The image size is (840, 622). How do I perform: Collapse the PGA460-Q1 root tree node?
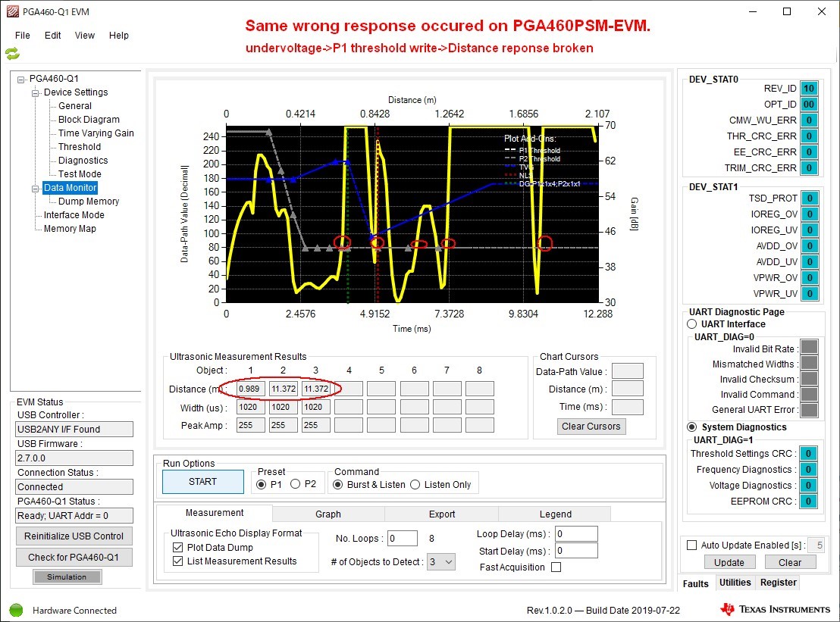coord(21,80)
